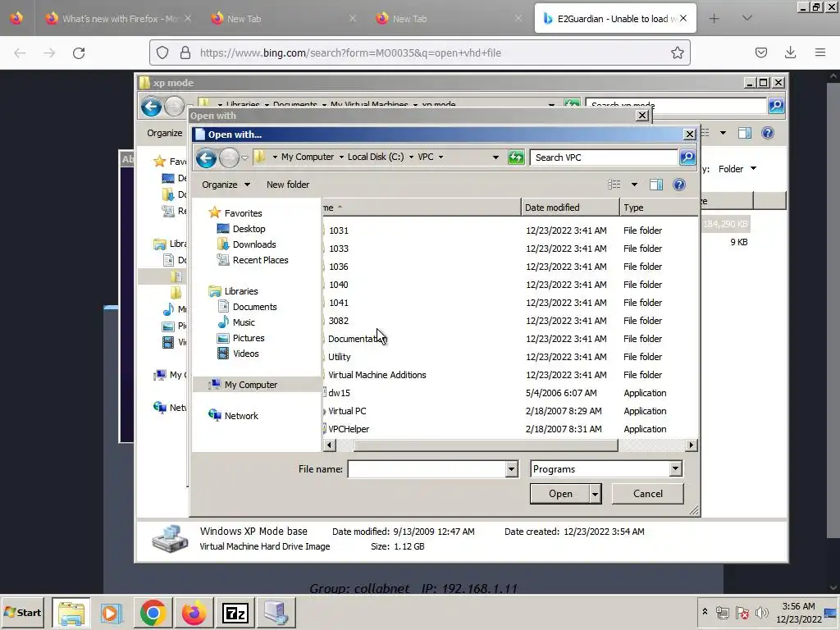Image resolution: width=840 pixels, height=630 pixels.
Task: Select the Utility folder
Action: pyautogui.click(x=339, y=357)
